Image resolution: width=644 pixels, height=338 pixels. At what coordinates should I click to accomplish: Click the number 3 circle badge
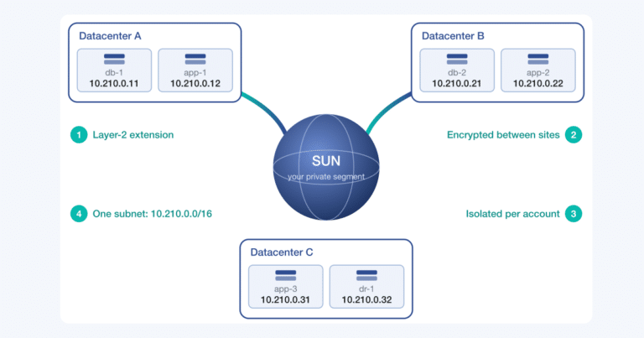click(574, 214)
